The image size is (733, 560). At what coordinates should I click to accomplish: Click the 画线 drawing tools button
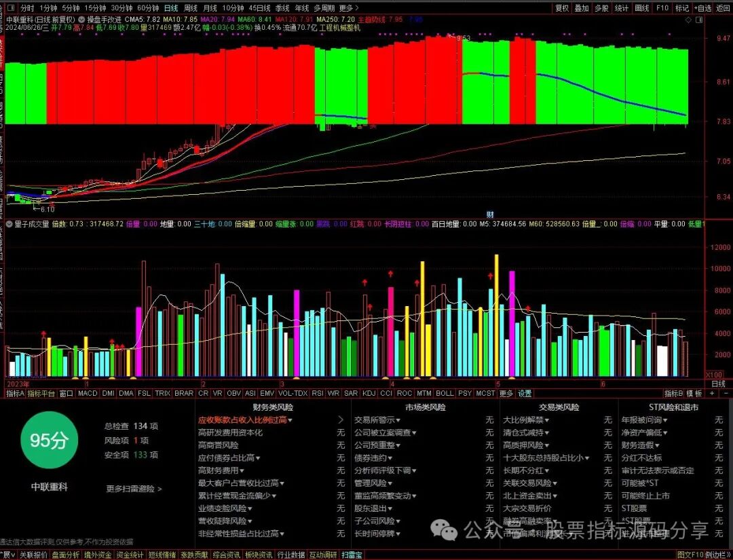click(642, 8)
